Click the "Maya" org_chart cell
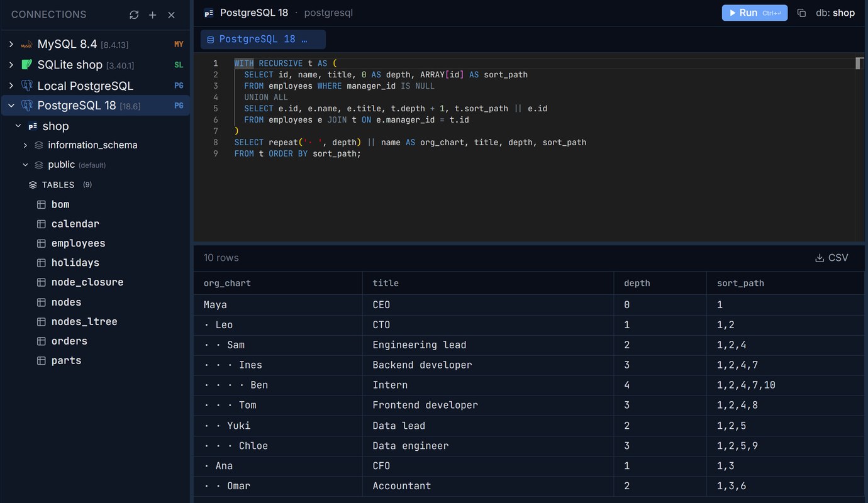The height and width of the screenshot is (503, 868). point(278,304)
